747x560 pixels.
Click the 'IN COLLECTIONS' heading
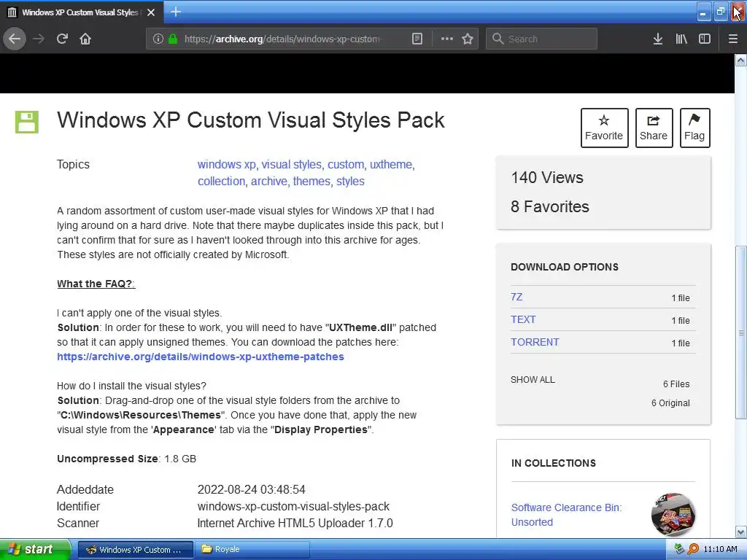(x=554, y=463)
